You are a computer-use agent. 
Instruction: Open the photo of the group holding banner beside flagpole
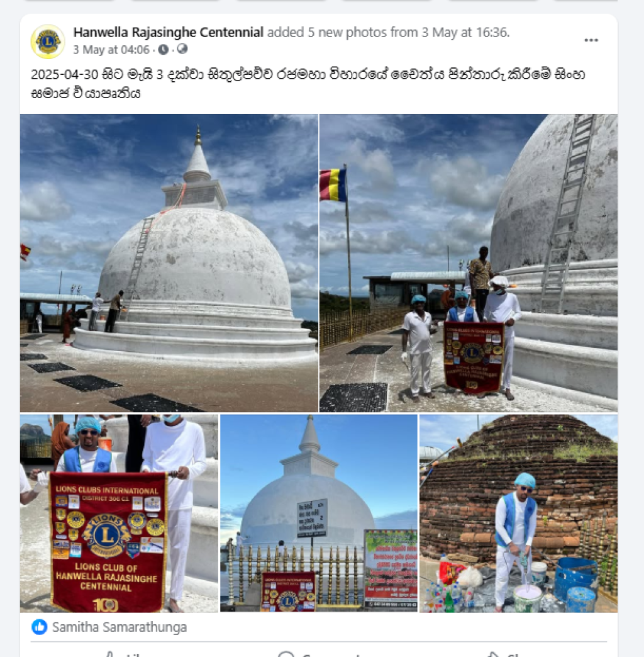pyautogui.click(x=468, y=262)
